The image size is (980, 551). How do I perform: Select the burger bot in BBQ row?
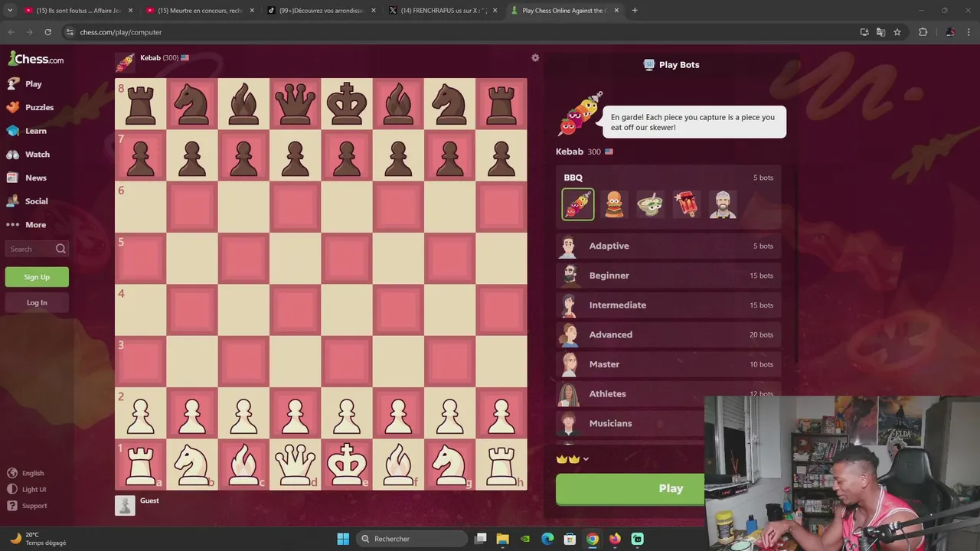tap(614, 204)
